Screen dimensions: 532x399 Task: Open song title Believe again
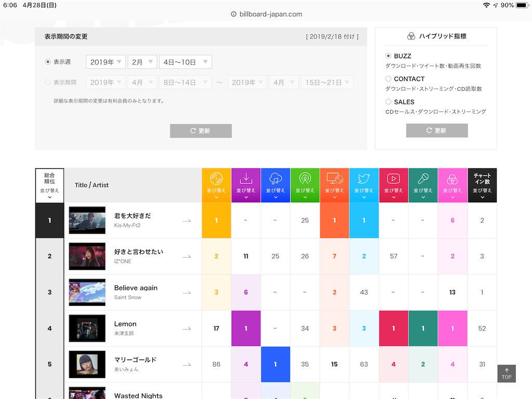click(136, 288)
